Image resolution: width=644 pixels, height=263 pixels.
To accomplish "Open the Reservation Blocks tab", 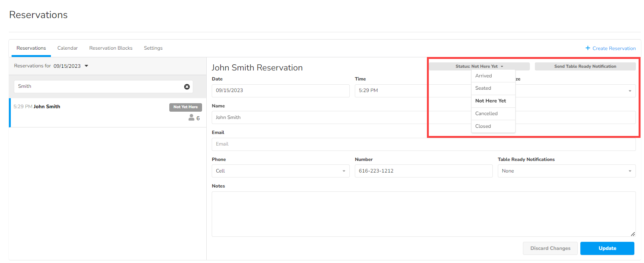I will point(111,48).
